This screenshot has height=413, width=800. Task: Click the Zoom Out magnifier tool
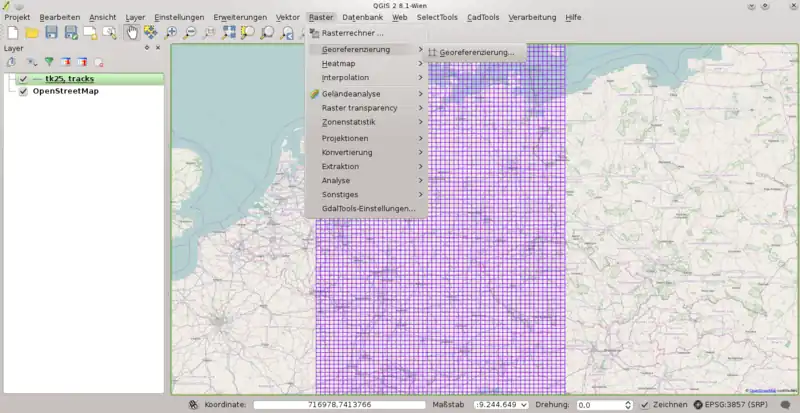pos(190,33)
